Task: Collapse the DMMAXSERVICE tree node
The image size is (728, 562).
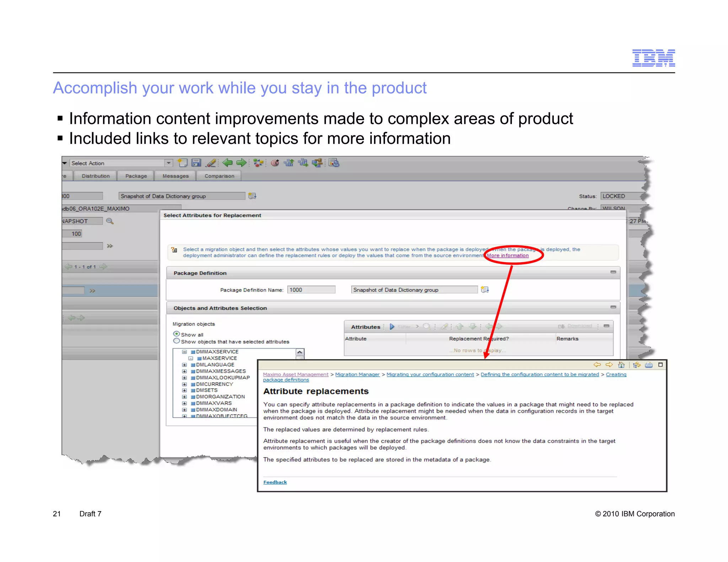Action: point(184,352)
